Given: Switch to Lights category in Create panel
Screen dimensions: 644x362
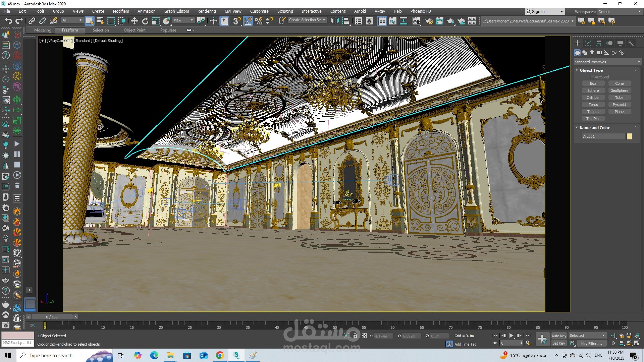Looking at the screenshot, I should (592, 53).
